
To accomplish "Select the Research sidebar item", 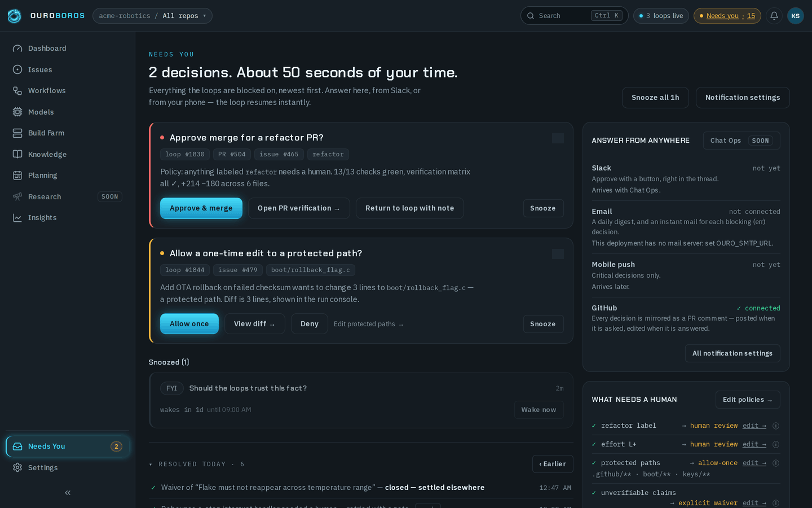I will [68, 196].
